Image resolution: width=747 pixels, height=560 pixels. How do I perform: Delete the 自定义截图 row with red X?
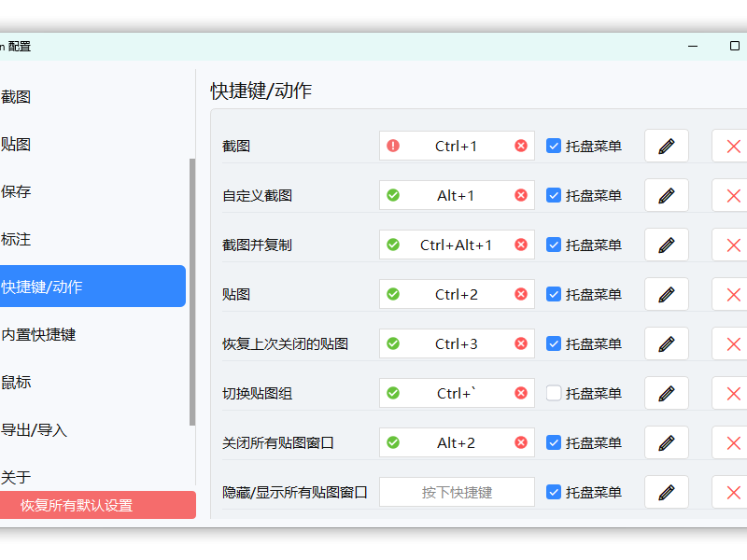[x=733, y=195]
